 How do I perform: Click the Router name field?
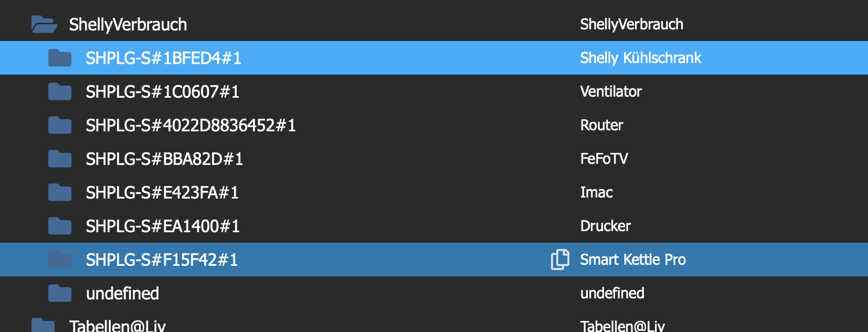(x=601, y=125)
